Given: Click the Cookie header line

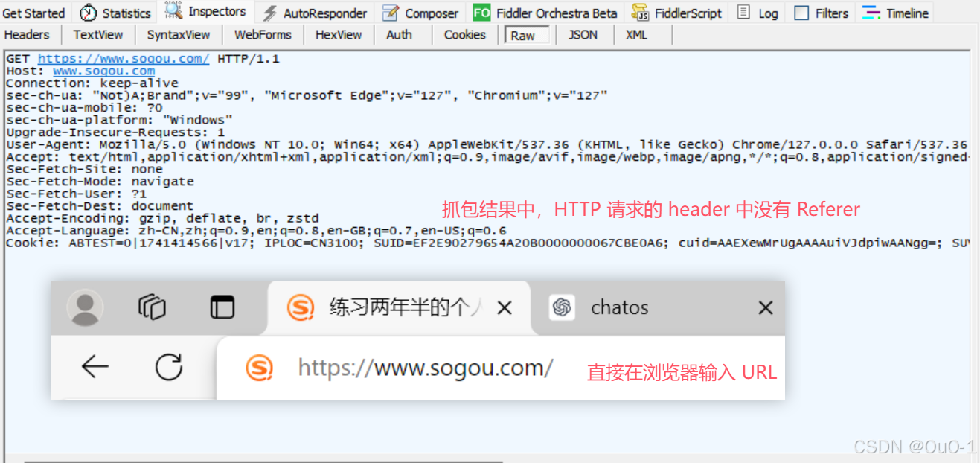Looking at the screenshot, I should pos(487,243).
